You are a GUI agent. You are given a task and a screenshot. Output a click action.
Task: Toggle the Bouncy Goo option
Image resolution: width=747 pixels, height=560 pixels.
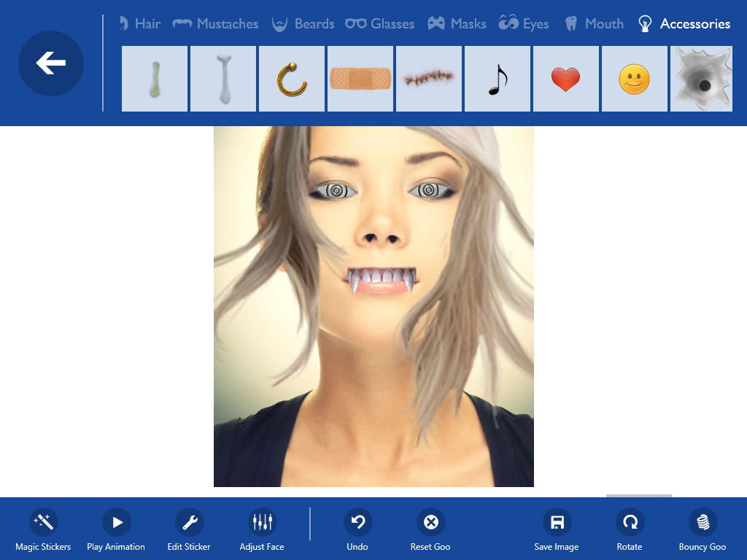[x=703, y=522]
